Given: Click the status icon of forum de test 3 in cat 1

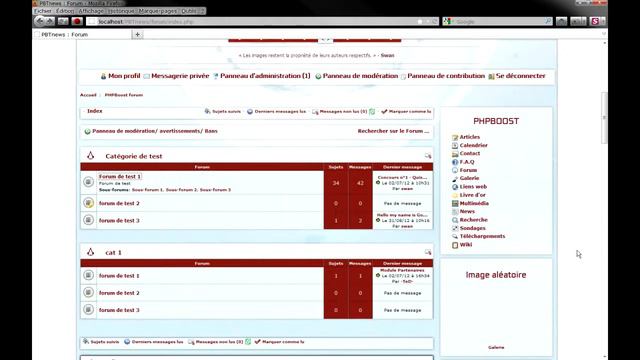Looking at the screenshot, I should [88, 309].
